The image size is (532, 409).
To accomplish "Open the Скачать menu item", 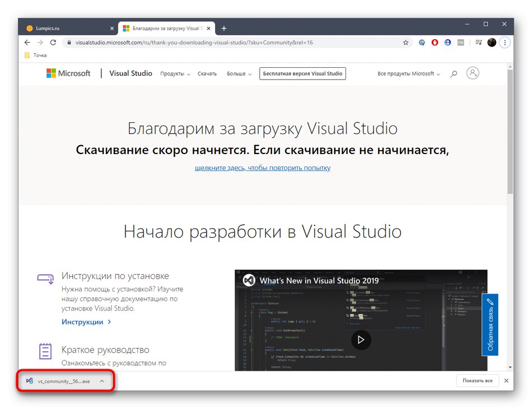I will [207, 73].
